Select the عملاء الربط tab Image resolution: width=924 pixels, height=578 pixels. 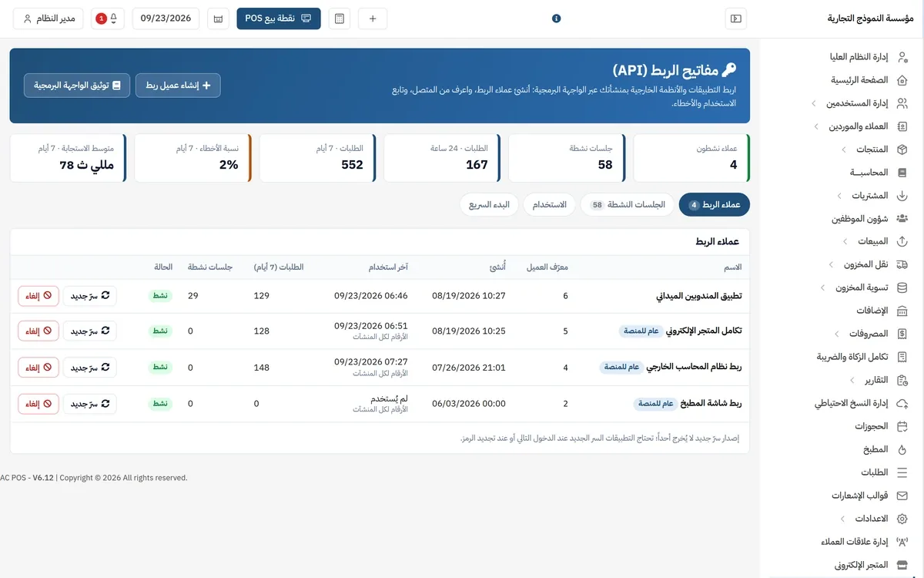pos(715,205)
